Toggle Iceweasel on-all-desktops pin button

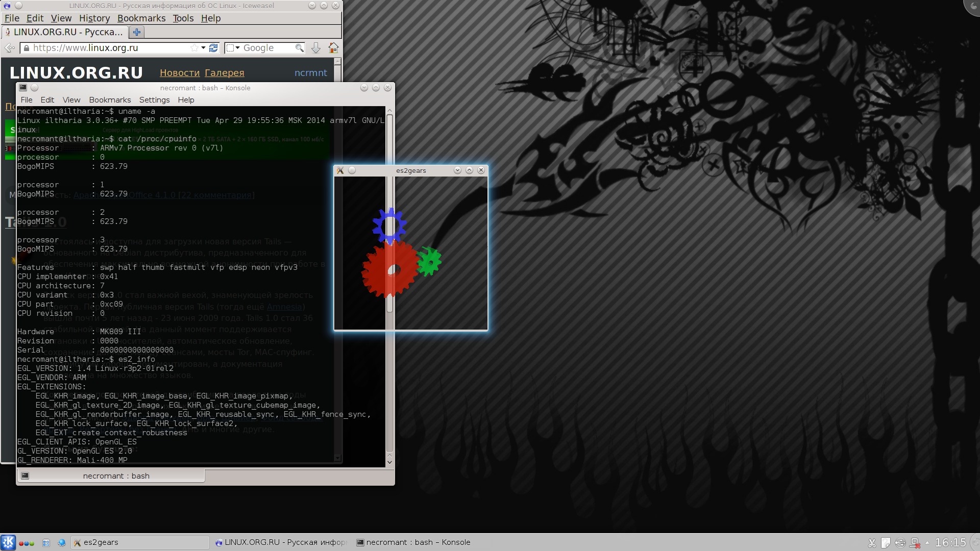19,6
